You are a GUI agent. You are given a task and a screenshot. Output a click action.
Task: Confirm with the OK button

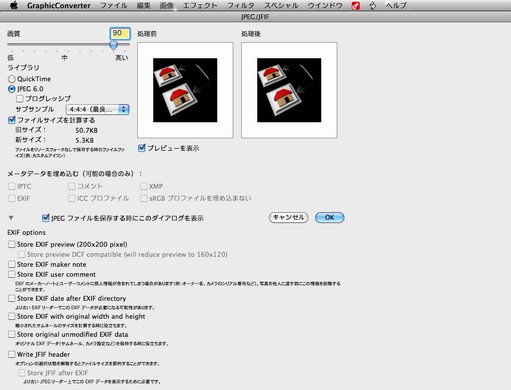pos(329,218)
